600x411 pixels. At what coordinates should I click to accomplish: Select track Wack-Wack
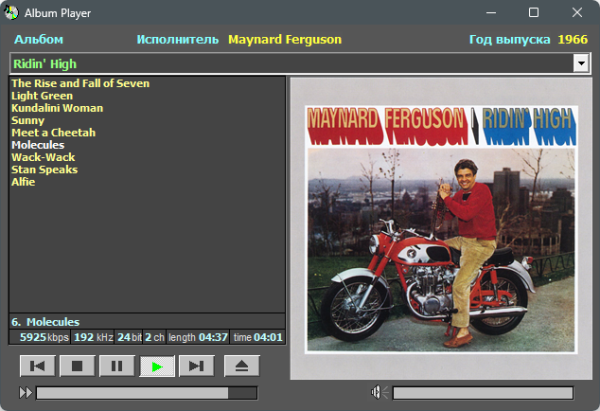coord(43,157)
